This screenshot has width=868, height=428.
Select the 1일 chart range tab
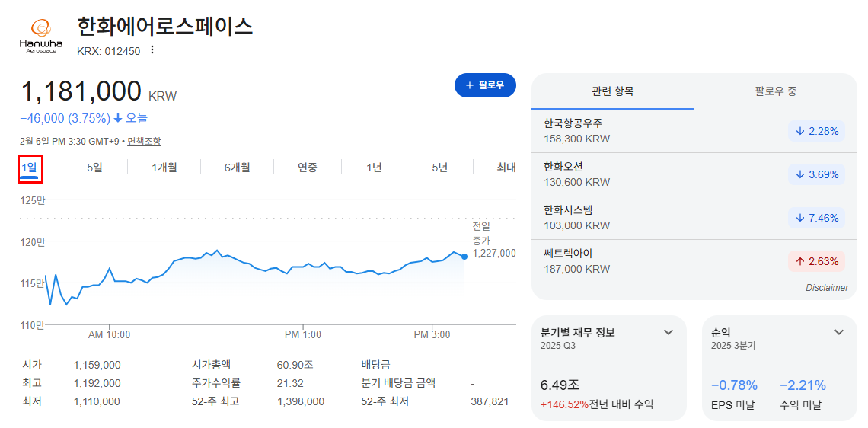pos(30,168)
